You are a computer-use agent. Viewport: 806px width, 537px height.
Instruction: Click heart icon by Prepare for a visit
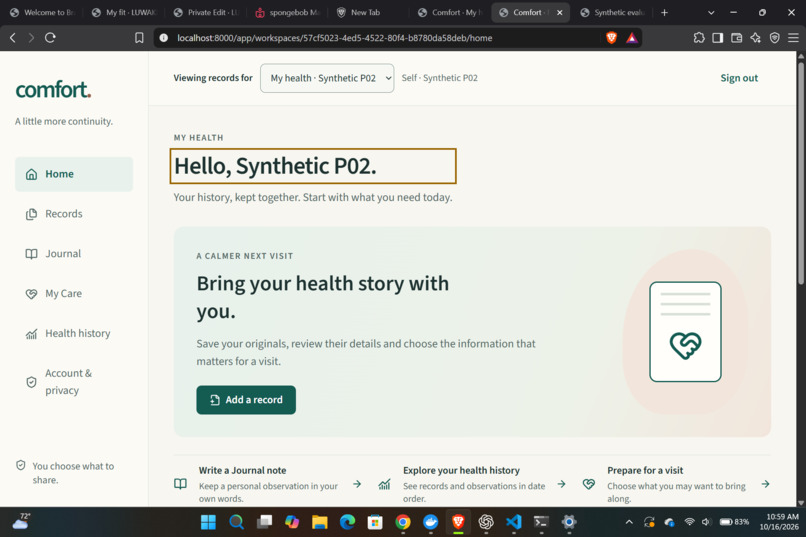[x=589, y=484]
